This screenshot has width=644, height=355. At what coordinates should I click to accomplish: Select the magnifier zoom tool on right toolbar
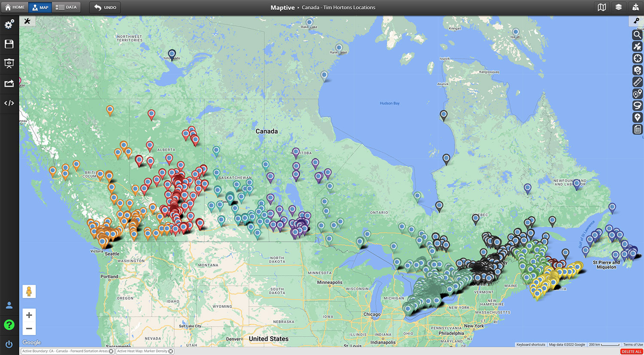coord(638,35)
